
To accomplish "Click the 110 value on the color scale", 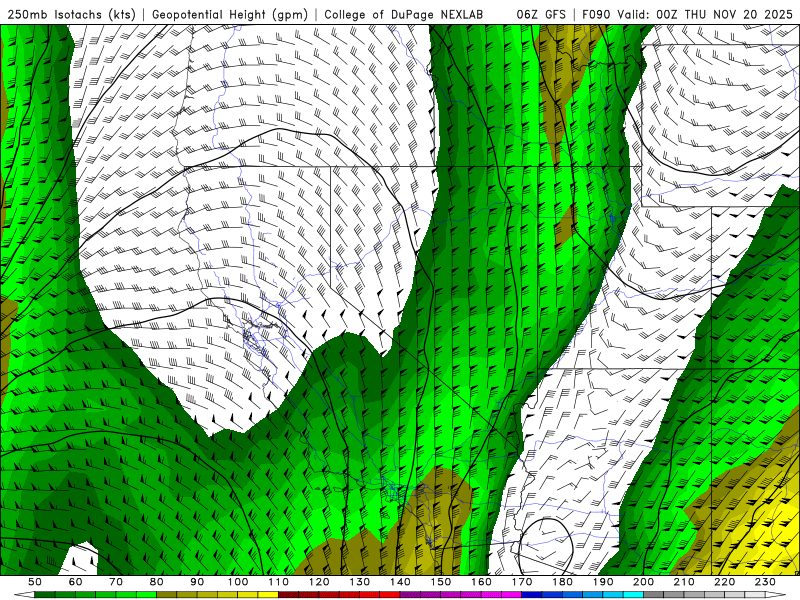I will pos(278,582).
